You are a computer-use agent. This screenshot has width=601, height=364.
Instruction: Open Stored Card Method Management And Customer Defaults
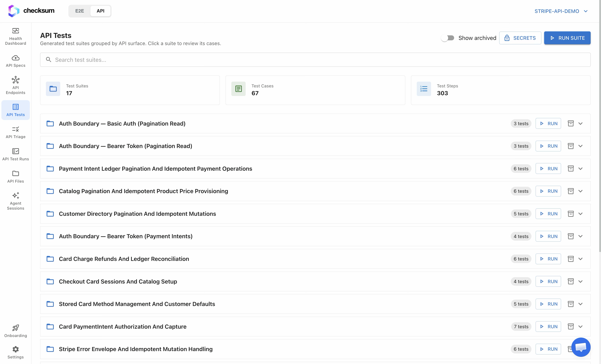pos(315,304)
